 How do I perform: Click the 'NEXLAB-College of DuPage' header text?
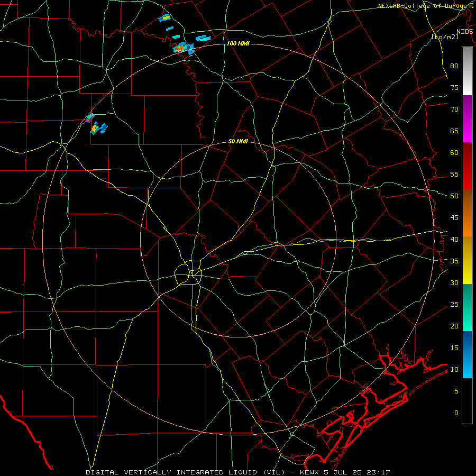coord(423,6)
